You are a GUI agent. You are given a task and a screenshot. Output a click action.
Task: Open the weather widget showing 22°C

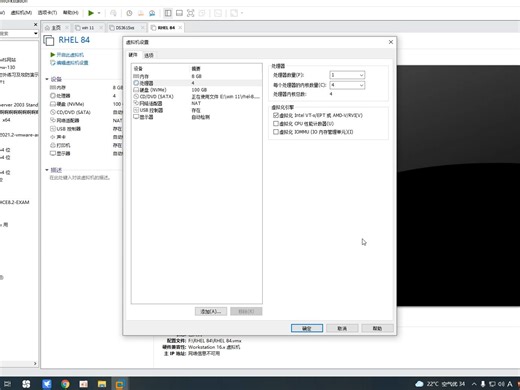pos(440,384)
